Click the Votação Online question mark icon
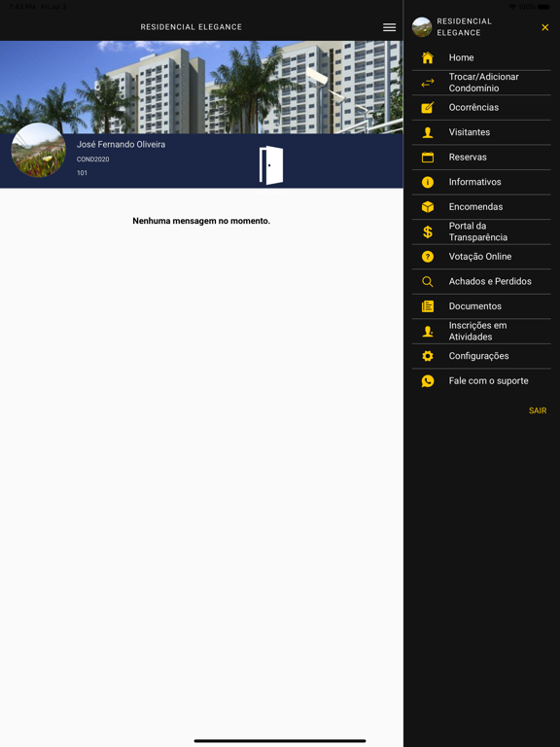The width and height of the screenshot is (560, 747). click(428, 257)
